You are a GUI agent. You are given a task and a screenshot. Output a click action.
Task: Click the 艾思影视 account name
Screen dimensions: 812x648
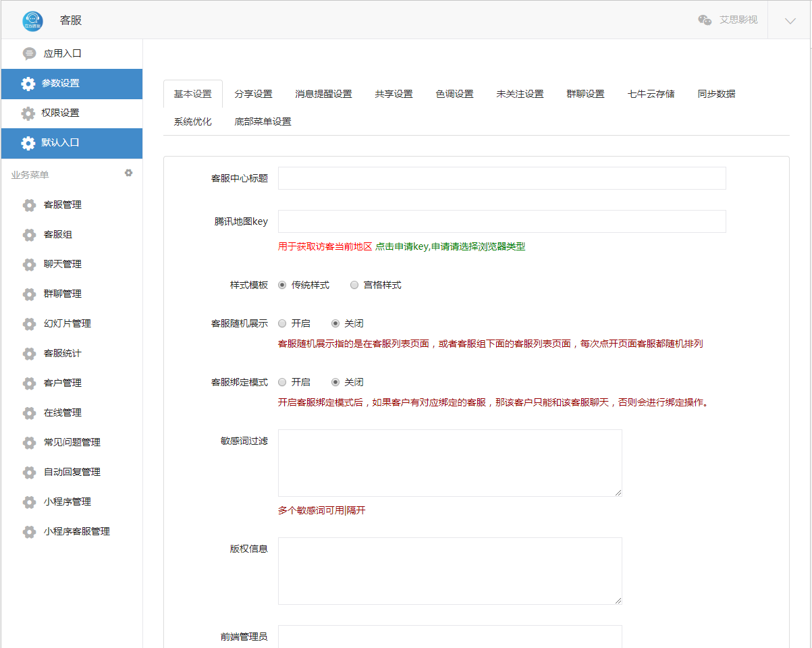[738, 20]
